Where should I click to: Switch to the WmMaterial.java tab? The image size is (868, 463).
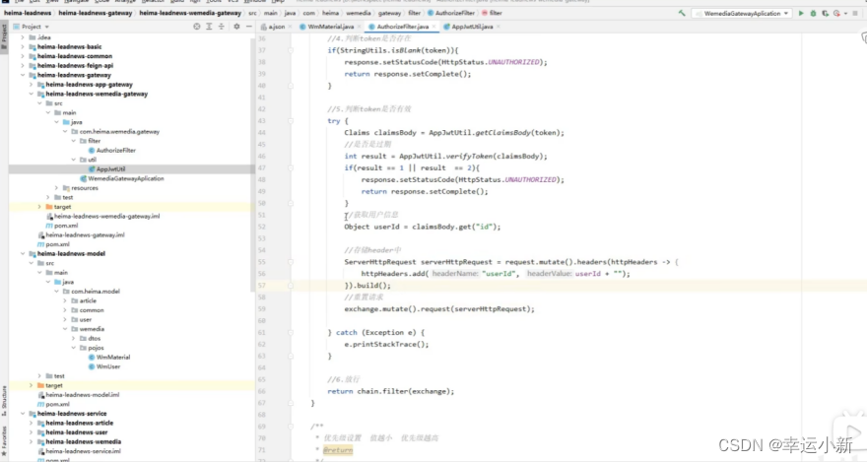[x=330, y=27]
